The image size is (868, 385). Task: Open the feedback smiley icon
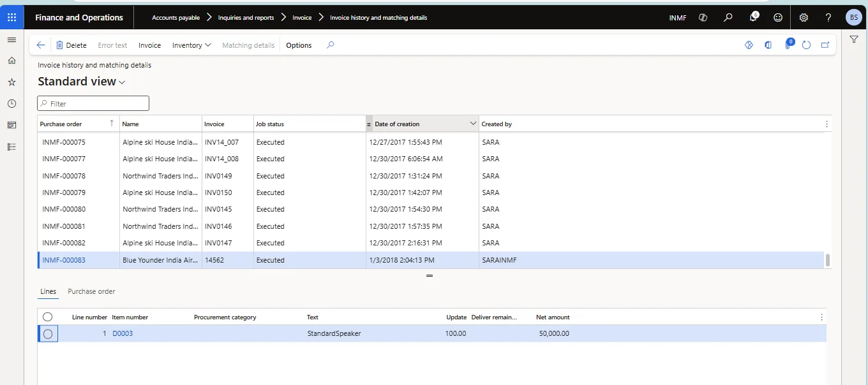[778, 18]
